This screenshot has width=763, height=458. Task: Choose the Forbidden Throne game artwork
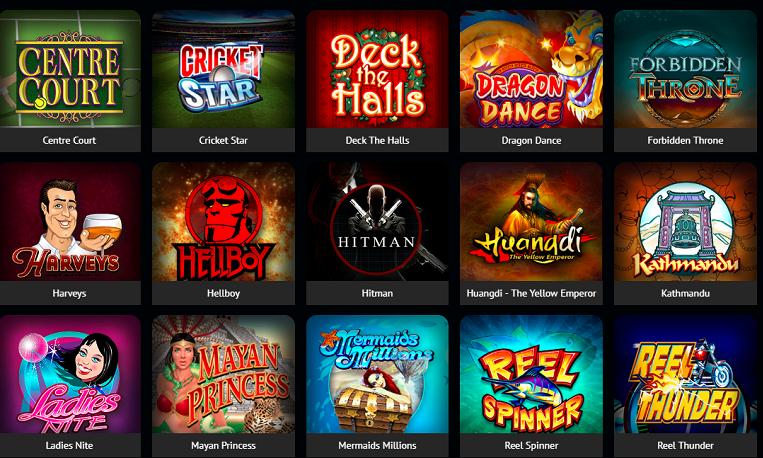point(685,69)
